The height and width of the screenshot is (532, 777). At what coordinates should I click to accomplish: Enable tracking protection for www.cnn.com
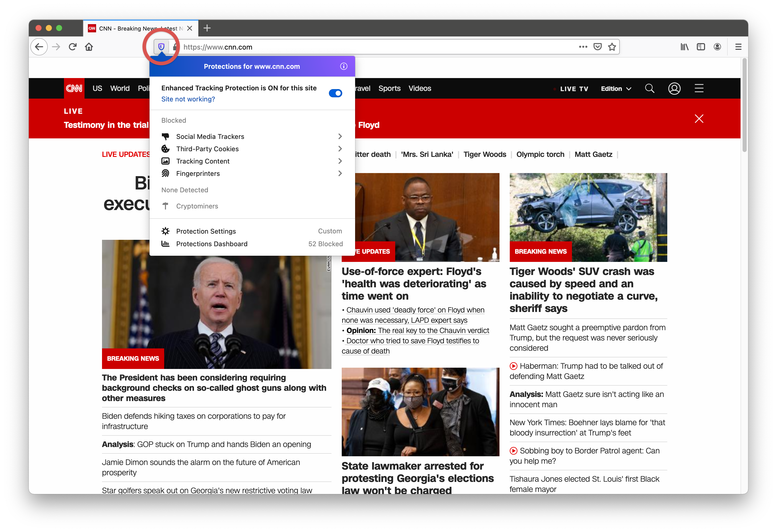335,93
